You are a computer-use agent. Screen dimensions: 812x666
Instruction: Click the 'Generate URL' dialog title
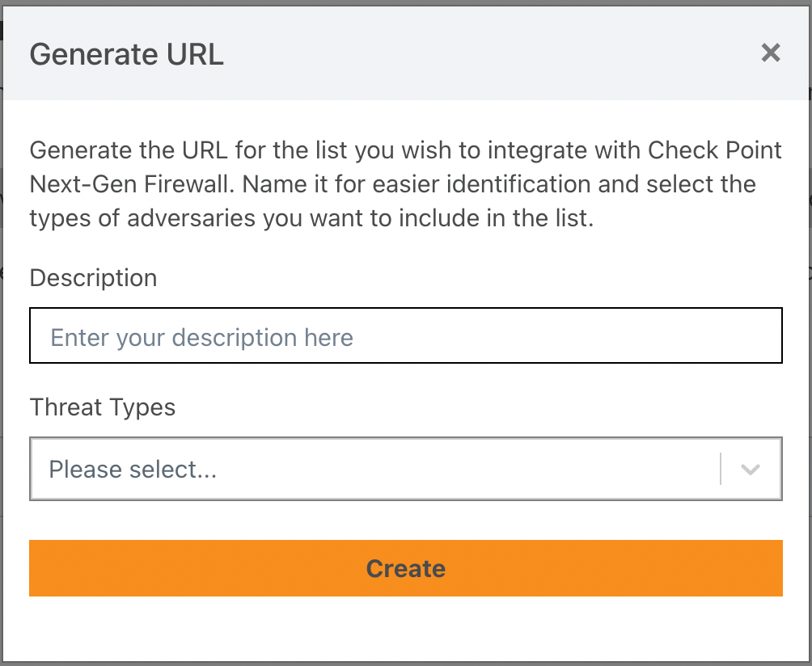tap(126, 55)
